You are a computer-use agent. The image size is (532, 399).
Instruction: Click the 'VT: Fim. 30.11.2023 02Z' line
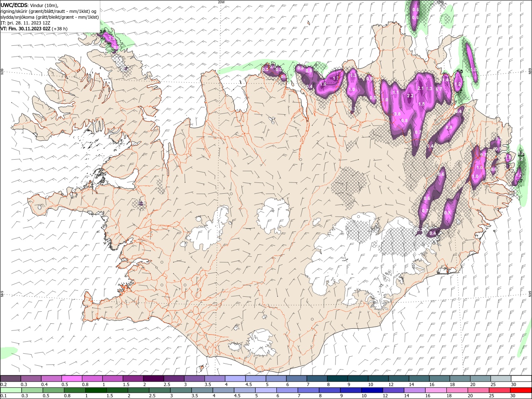(26, 29)
